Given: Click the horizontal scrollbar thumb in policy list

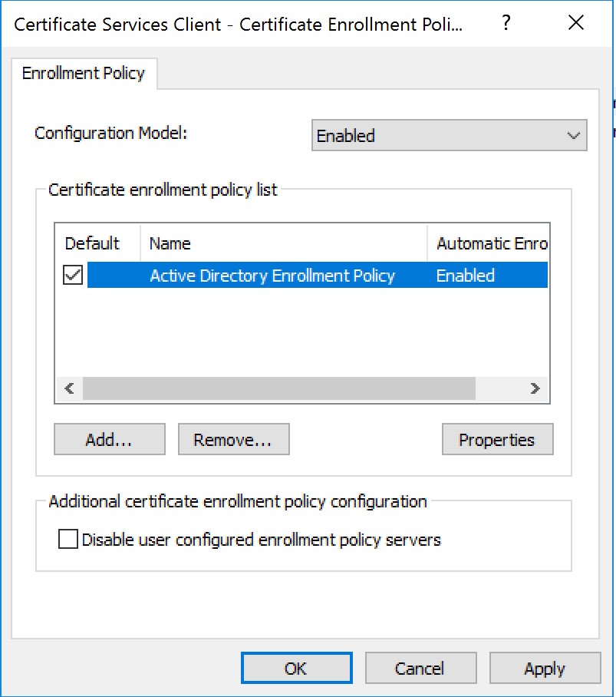Looking at the screenshot, I should (279, 388).
